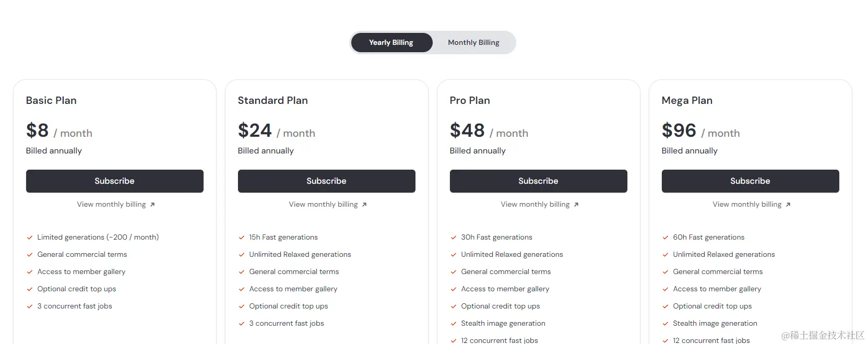Click checkmark beside Limited generations (~200 / month)
Screen dimensions: 868x344
point(30,238)
